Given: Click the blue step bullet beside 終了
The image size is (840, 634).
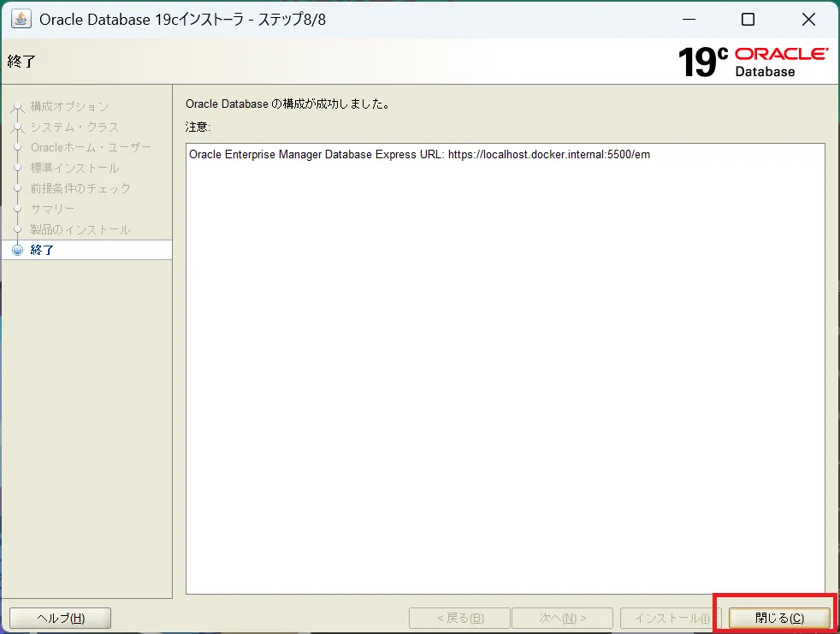Looking at the screenshot, I should (18, 250).
